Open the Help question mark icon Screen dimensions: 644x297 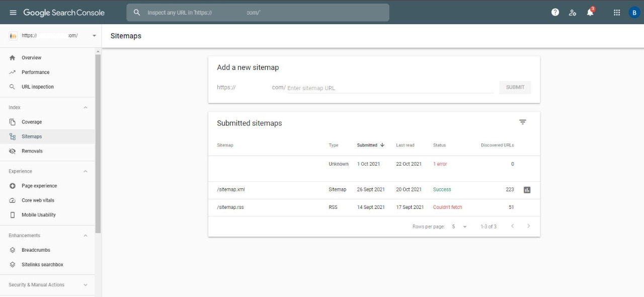tap(555, 13)
